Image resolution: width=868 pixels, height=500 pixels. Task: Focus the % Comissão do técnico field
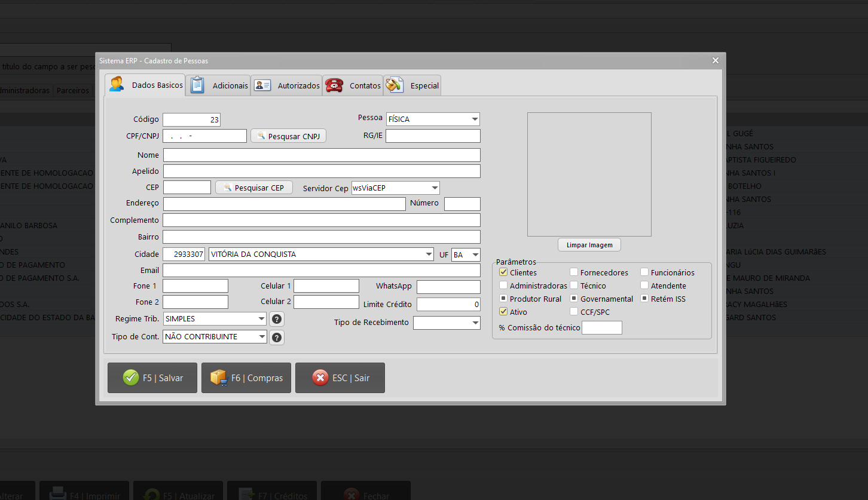602,327
